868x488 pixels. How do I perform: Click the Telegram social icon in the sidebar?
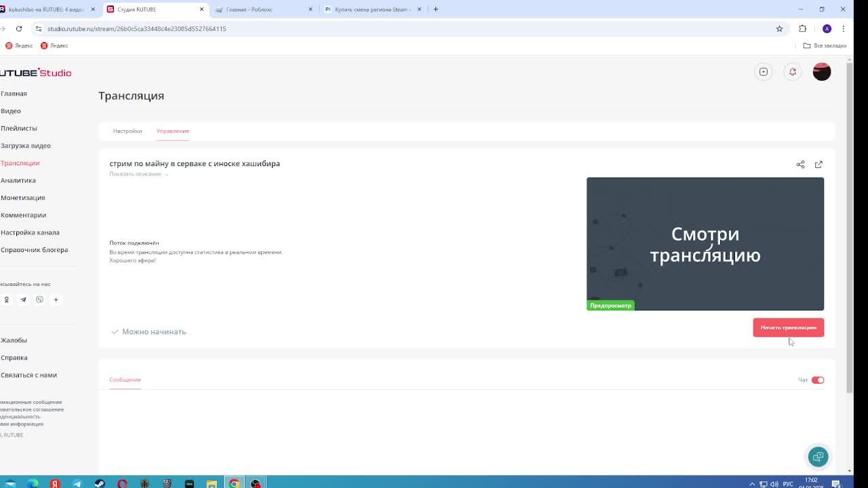pyautogui.click(x=23, y=300)
